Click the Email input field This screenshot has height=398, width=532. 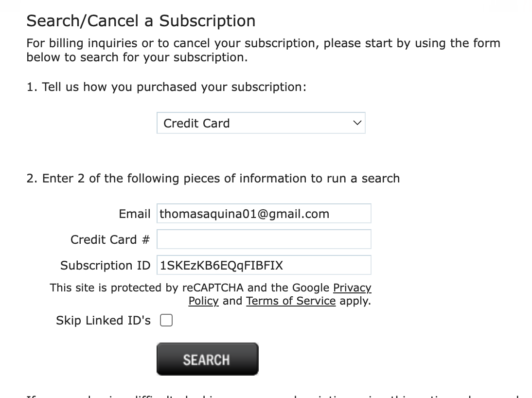pyautogui.click(x=264, y=214)
